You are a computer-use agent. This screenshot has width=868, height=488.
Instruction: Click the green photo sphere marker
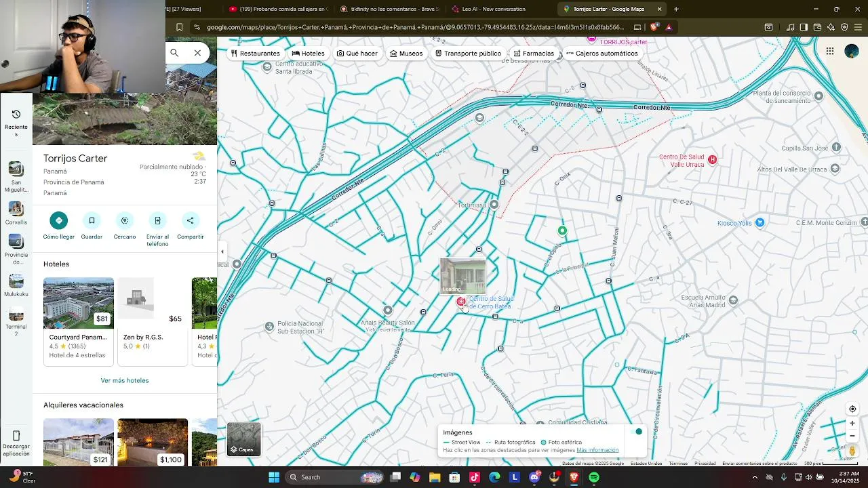tap(562, 231)
